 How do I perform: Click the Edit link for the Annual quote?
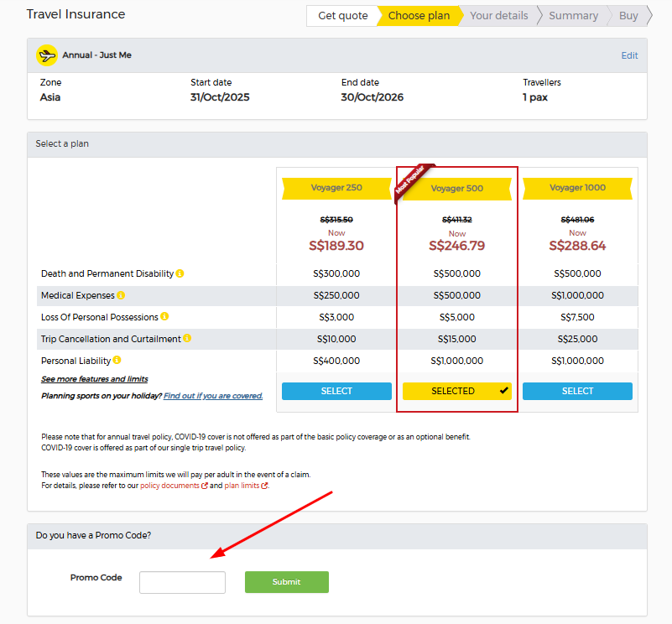click(x=629, y=55)
